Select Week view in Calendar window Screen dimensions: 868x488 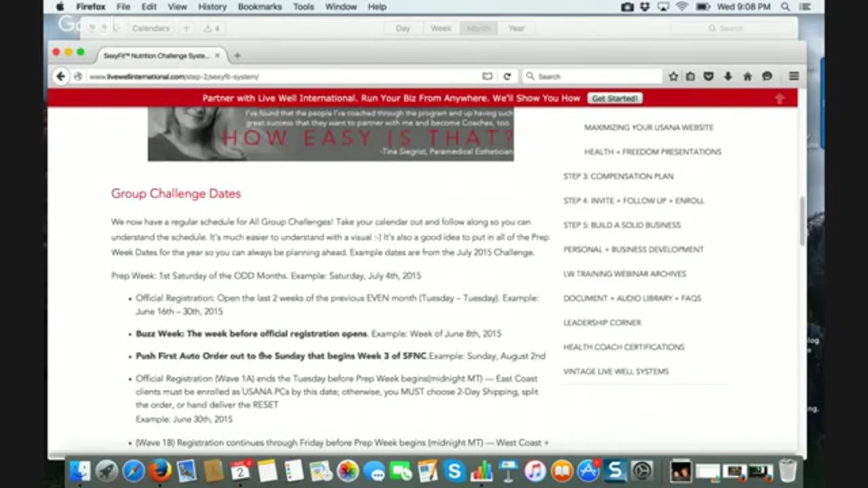[x=441, y=28]
